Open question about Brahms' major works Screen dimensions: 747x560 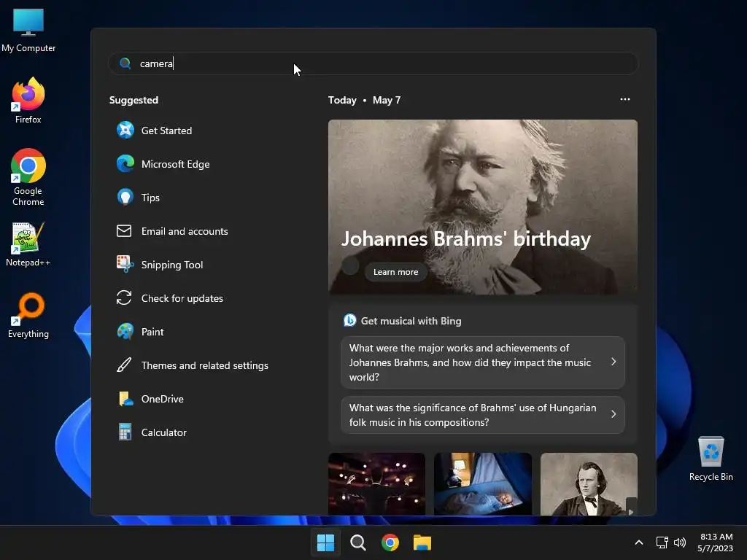pyautogui.click(x=483, y=362)
